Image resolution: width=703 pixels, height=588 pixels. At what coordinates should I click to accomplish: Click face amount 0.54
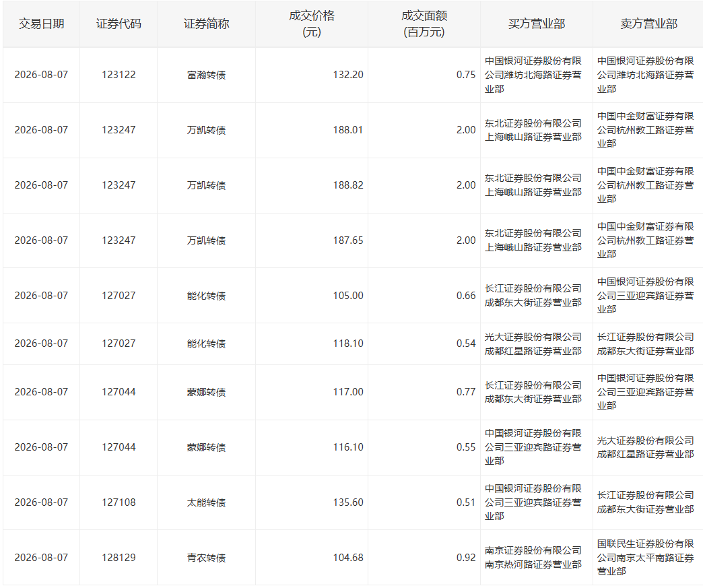point(466,344)
